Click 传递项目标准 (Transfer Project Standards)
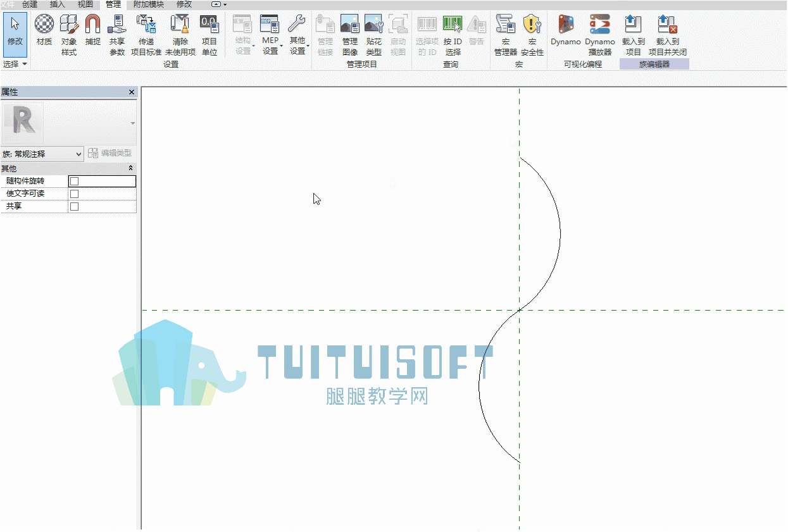Screen dimensions: 788x532 coord(146,35)
